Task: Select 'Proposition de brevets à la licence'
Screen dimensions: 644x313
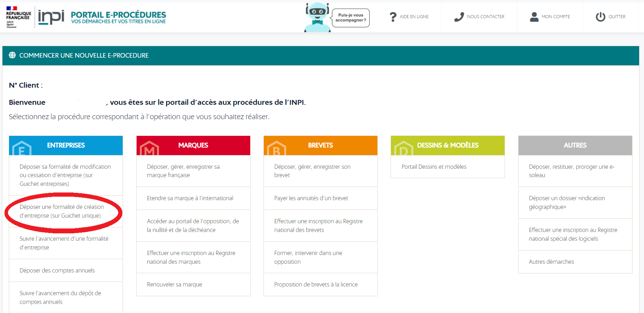Action: 316,284
